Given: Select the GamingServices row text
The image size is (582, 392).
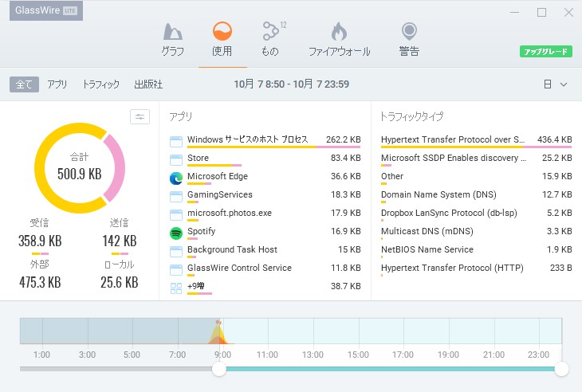Looking at the screenshot, I should (220, 194).
